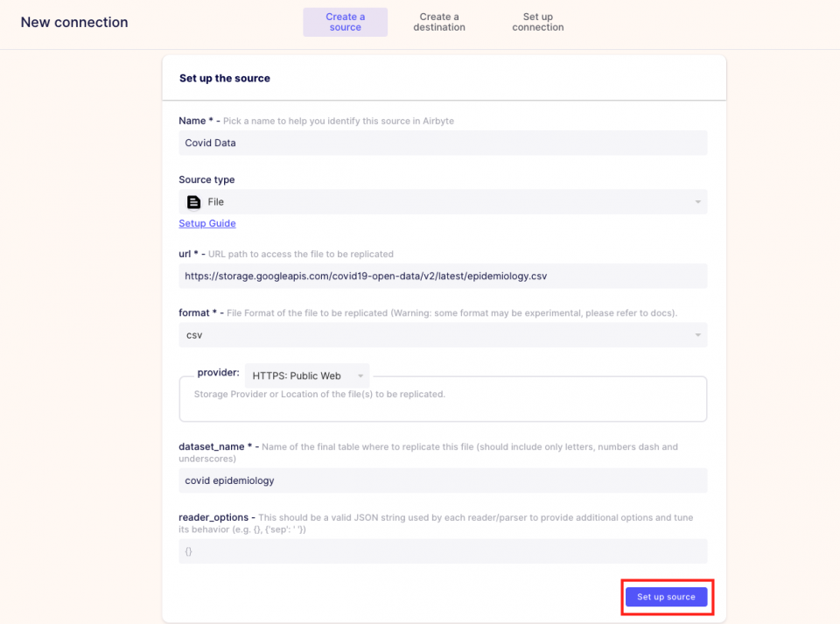
Task: Click the dataset_name field with covid epidemiology
Action: click(442, 480)
